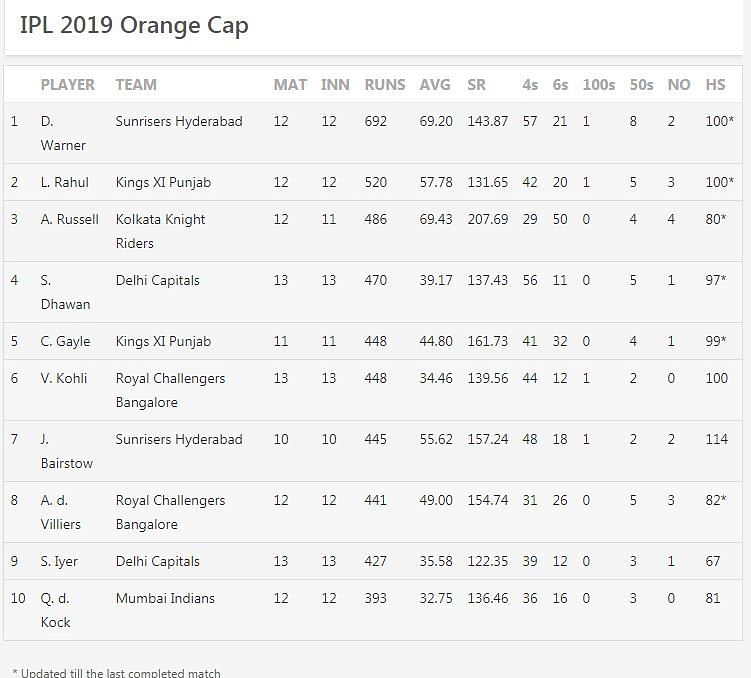The width and height of the screenshot is (751, 678).
Task: Select the SR column header
Action: (477, 85)
